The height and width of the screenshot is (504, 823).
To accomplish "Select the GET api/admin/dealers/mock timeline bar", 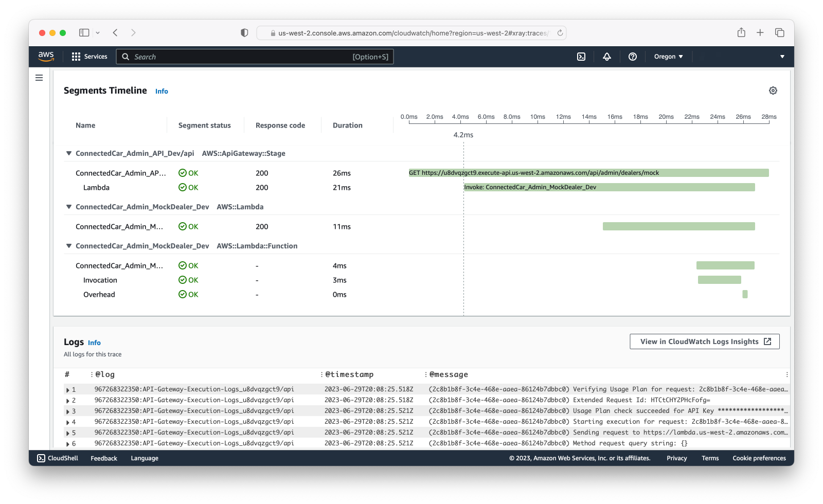I will [x=589, y=173].
